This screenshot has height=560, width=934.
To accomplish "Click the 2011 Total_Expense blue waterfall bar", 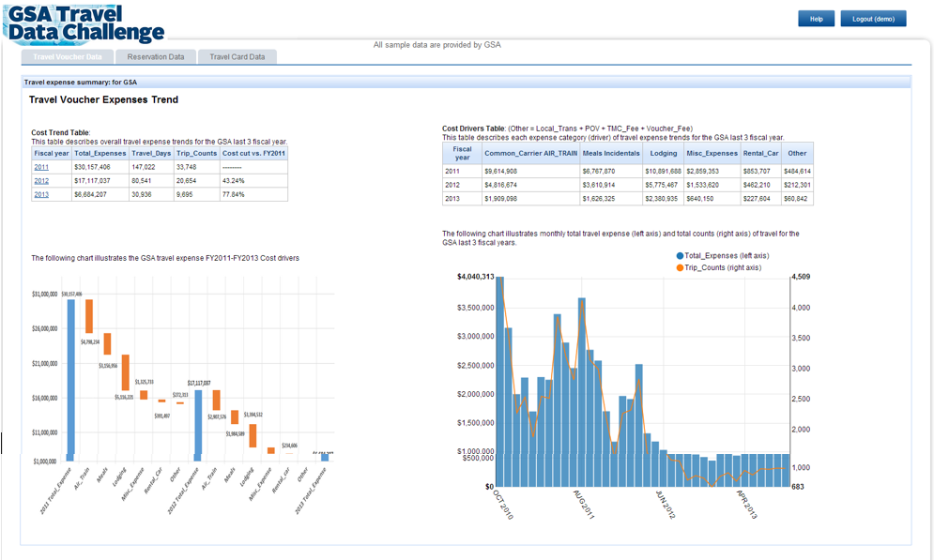I will [x=71, y=380].
